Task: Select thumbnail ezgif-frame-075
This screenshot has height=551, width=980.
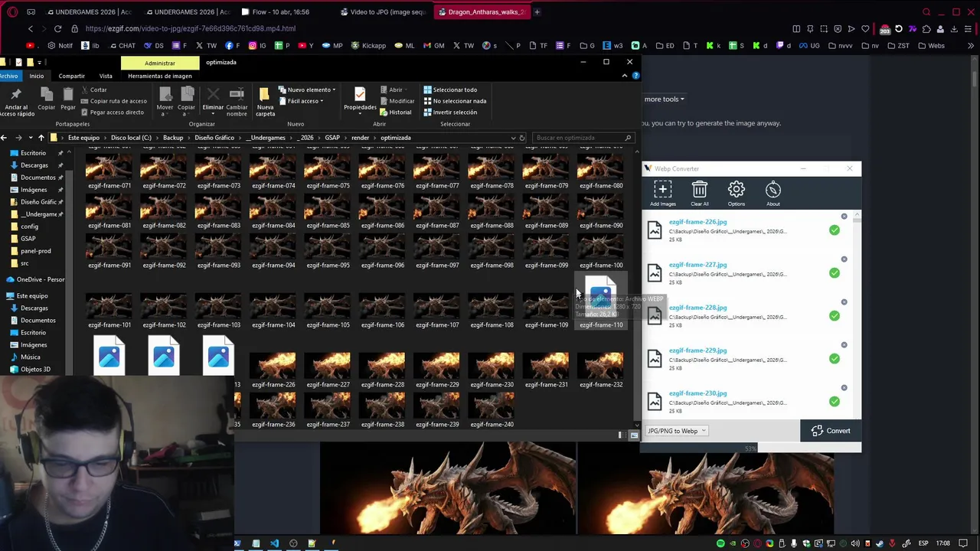Action: [x=328, y=172]
